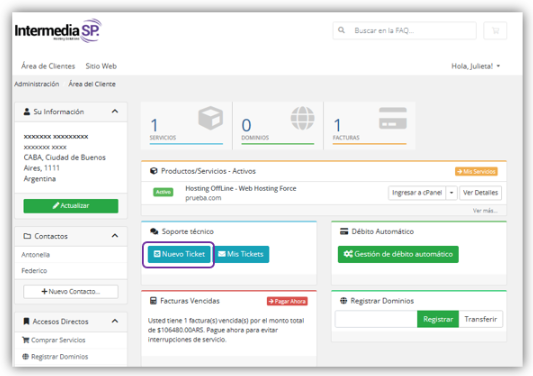533x376 pixels.
Task: Click the Transferir domain button
Action: tap(481, 319)
